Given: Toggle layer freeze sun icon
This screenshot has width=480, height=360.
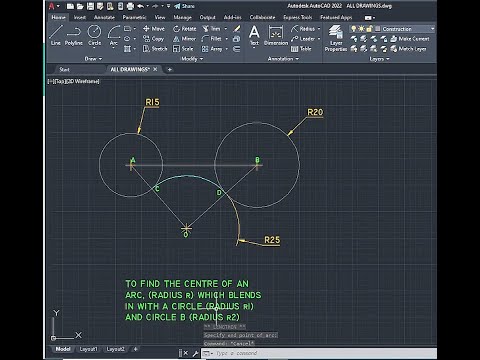Looking at the screenshot, I should tap(361, 29).
